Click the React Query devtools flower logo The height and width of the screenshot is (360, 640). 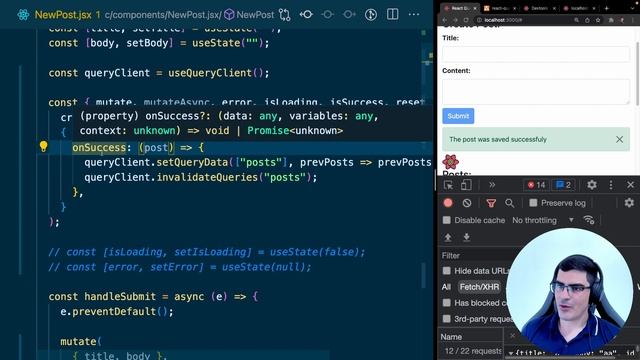[451, 162]
